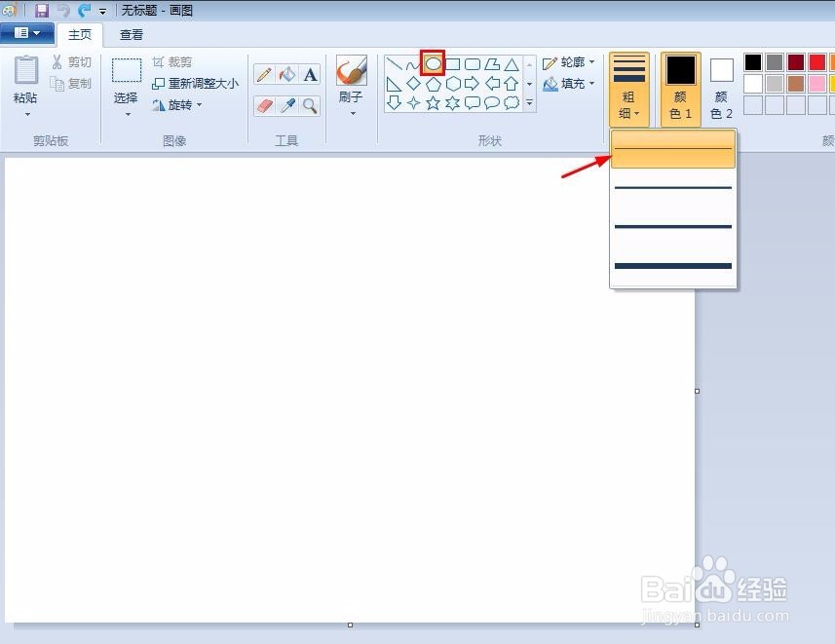Choose the red color swatch

click(816, 61)
